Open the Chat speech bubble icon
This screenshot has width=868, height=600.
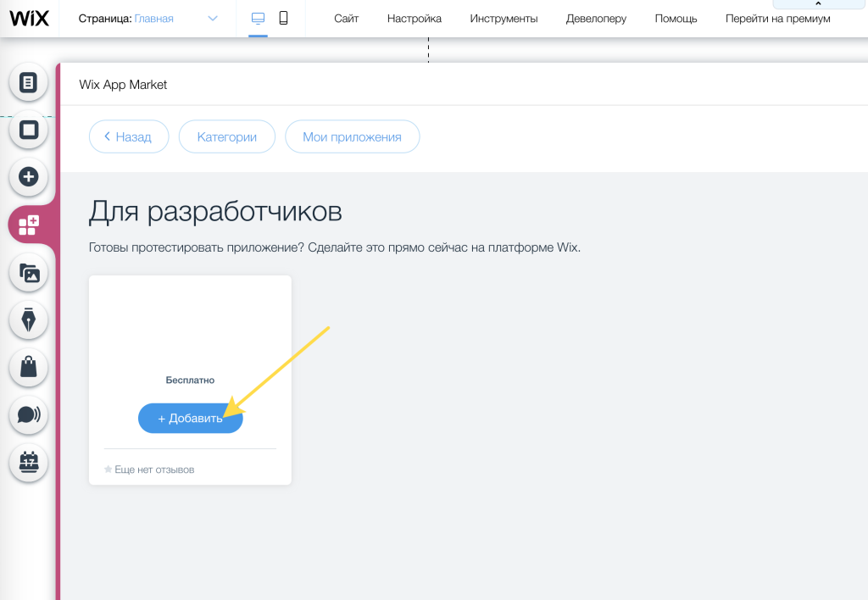28,414
